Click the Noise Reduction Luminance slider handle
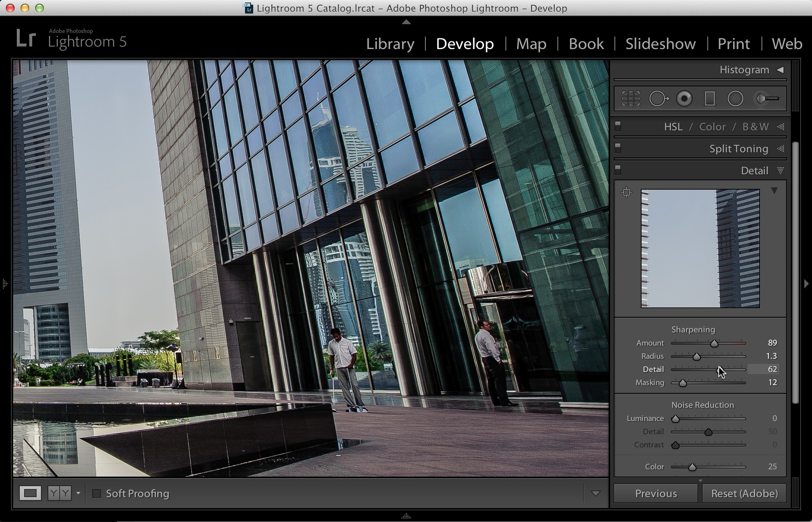This screenshot has height=522, width=812. point(675,419)
